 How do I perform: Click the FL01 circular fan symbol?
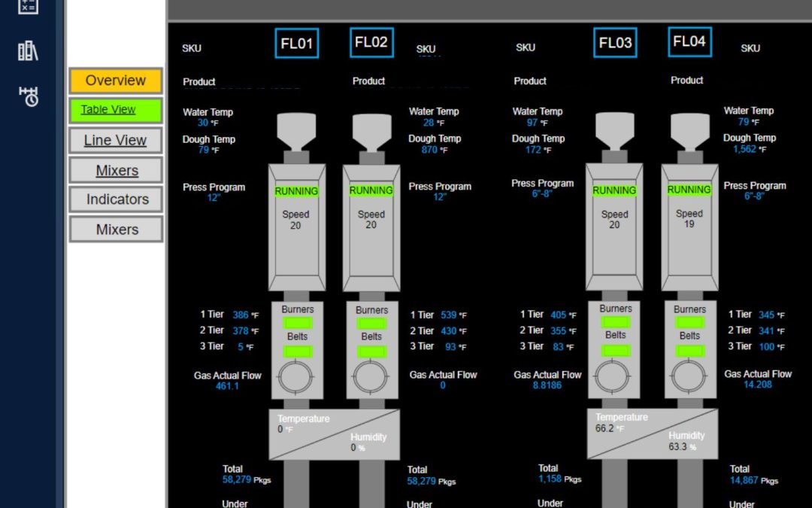tap(295, 378)
